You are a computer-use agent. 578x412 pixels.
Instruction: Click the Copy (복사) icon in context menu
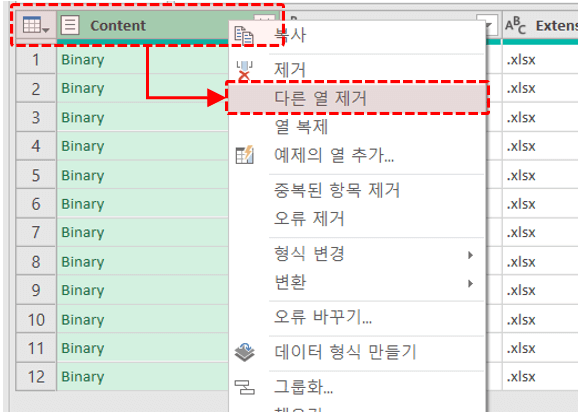244,35
